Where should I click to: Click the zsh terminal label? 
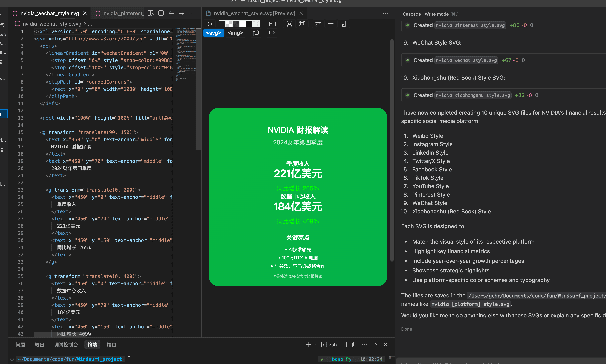(329, 345)
